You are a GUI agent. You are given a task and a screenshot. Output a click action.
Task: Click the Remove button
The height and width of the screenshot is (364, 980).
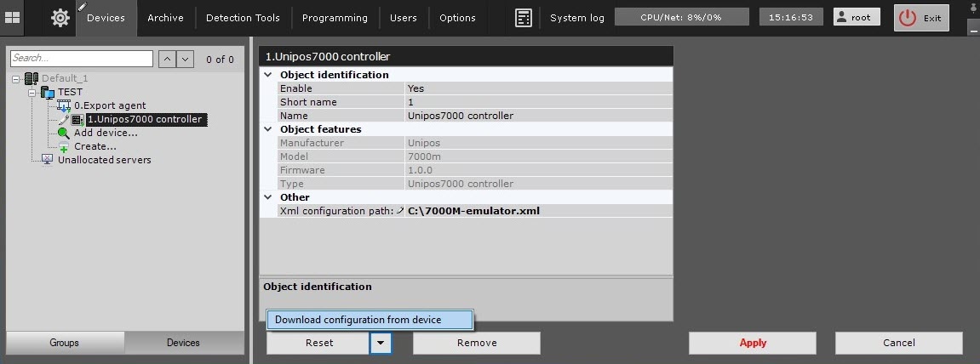pyautogui.click(x=477, y=343)
